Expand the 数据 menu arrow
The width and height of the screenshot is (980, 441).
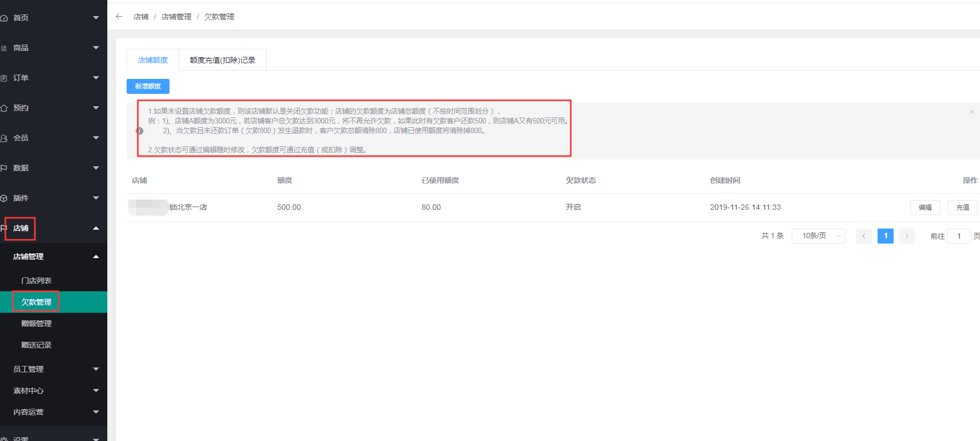(96, 168)
